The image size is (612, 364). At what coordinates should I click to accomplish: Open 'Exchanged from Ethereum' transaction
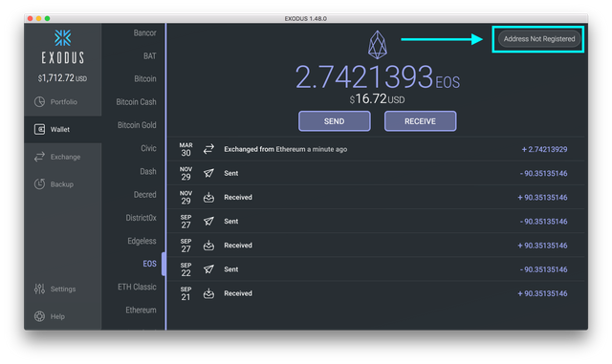(x=285, y=149)
